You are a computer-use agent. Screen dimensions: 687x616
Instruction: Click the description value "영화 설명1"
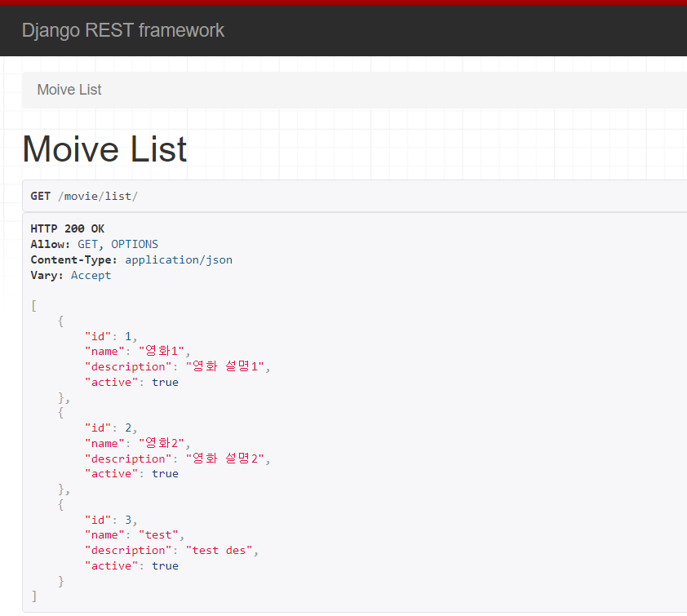[x=225, y=366]
